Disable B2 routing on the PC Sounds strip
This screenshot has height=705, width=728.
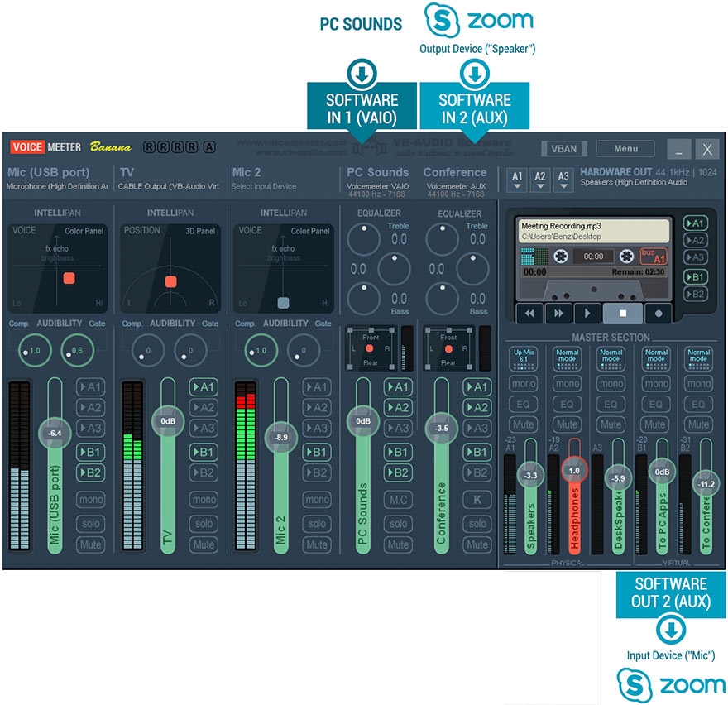[x=399, y=472]
